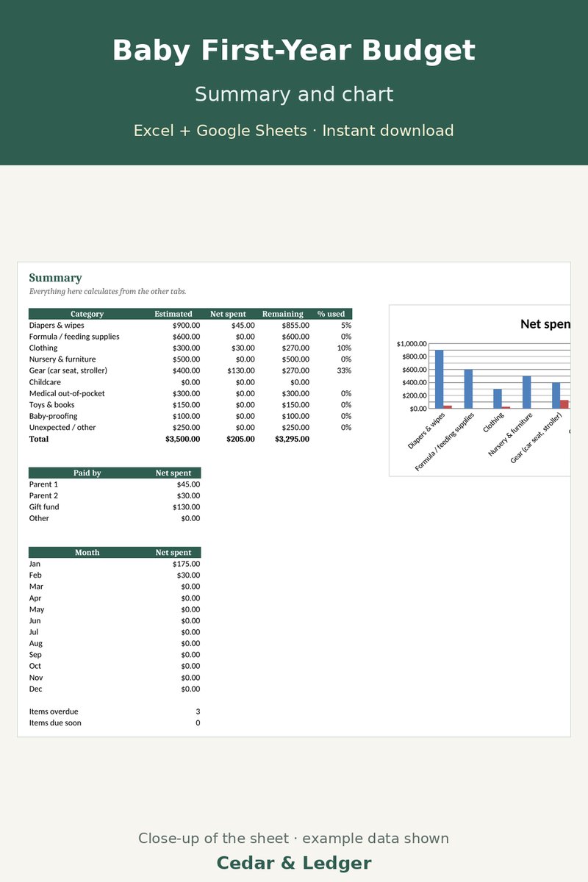This screenshot has height=882, width=588.
Task: Select the "$900.00" estimated cell for Diapers
Action: pos(186,325)
